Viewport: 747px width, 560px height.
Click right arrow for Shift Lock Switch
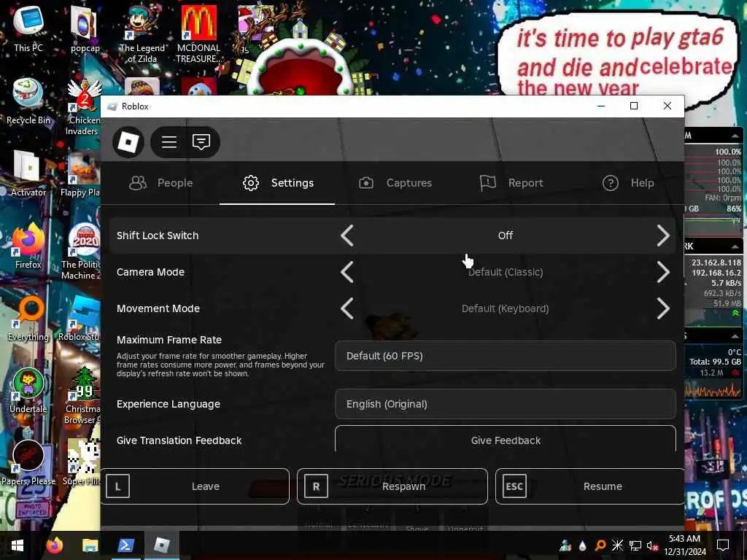662,236
